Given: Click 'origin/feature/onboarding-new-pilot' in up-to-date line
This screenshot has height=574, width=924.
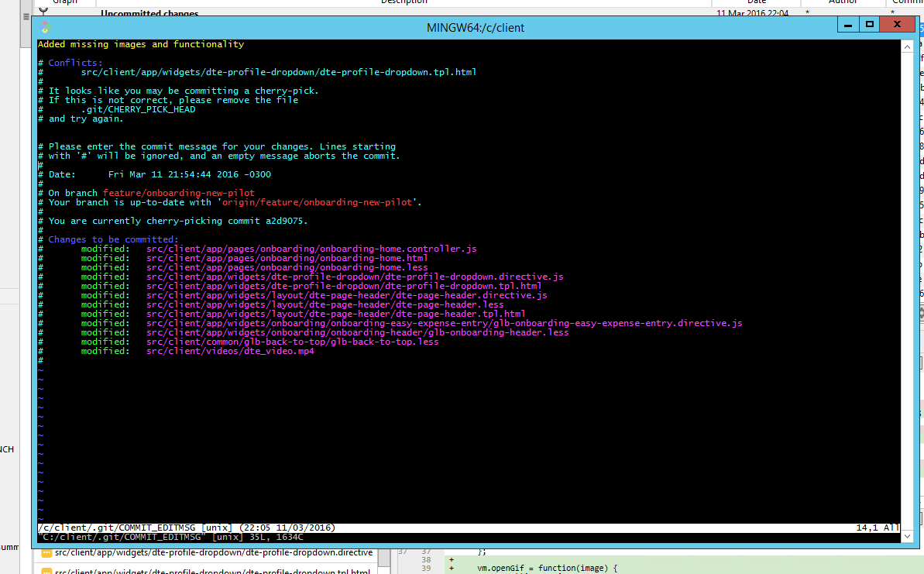Looking at the screenshot, I should pyautogui.click(x=317, y=202).
